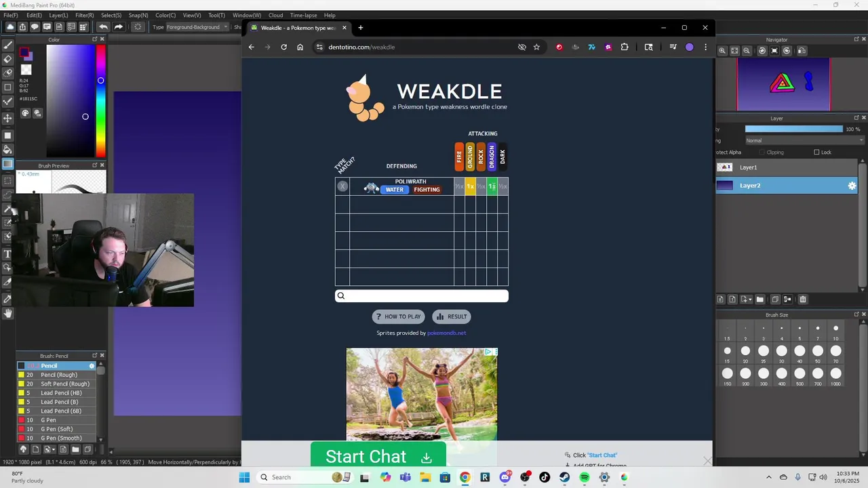The width and height of the screenshot is (868, 488).
Task: Choose the Gradient tool in MediBang
Action: point(7,163)
